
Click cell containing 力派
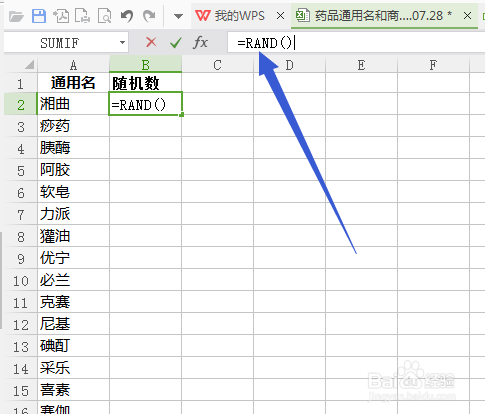point(73,214)
